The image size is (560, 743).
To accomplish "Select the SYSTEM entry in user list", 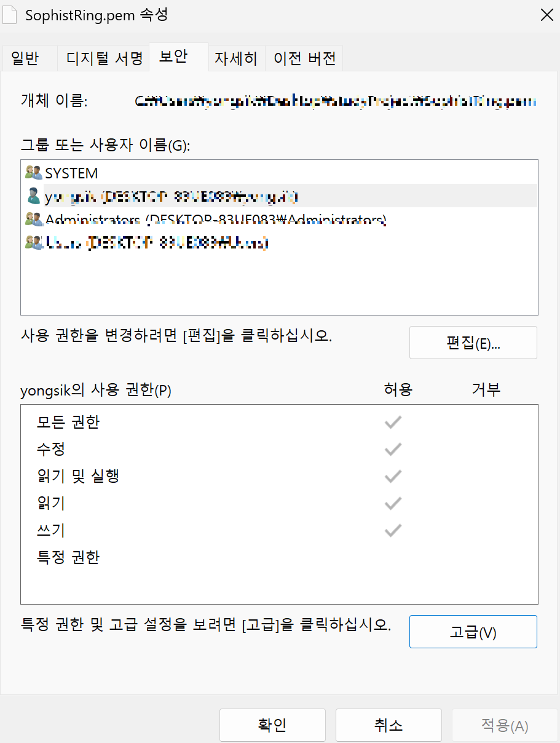I will (x=279, y=173).
